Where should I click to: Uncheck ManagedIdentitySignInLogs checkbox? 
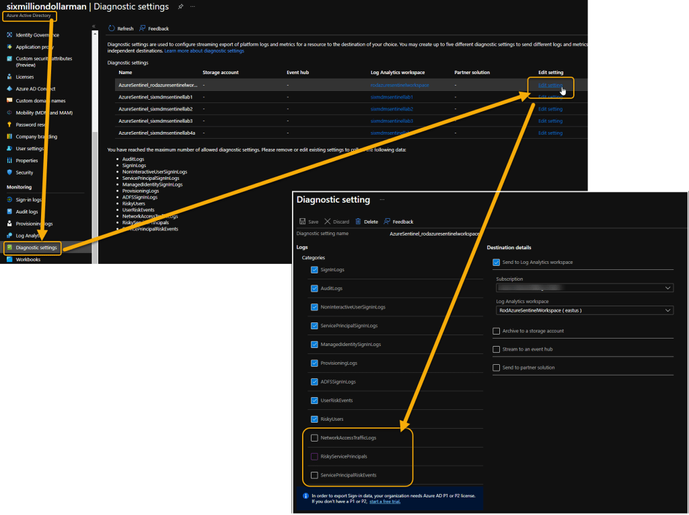pos(314,345)
